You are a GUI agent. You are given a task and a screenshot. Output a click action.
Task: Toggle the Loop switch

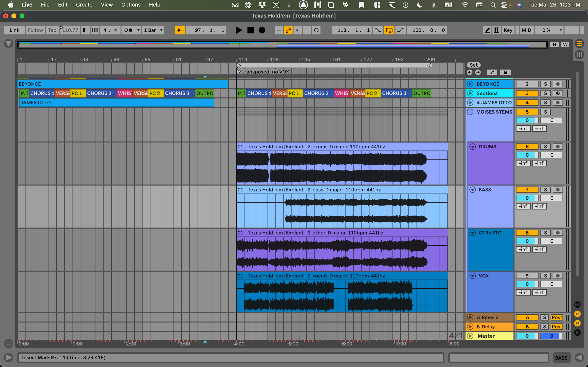[389, 30]
